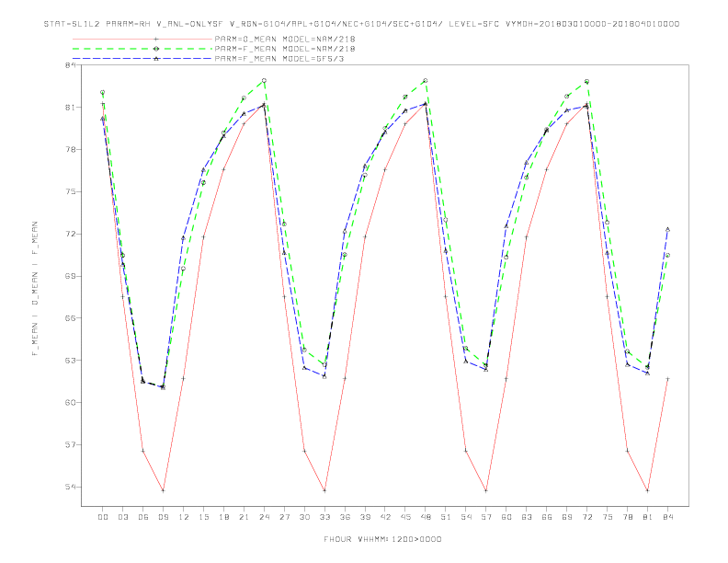Click the vertical y-axis label F_MEAN O_MEAN

pos(34,289)
